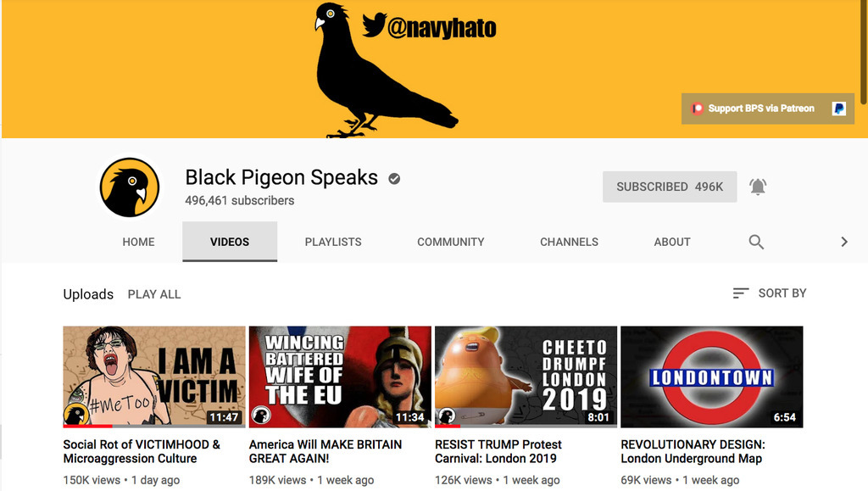Toggle the Subscribed 496K button

point(669,187)
